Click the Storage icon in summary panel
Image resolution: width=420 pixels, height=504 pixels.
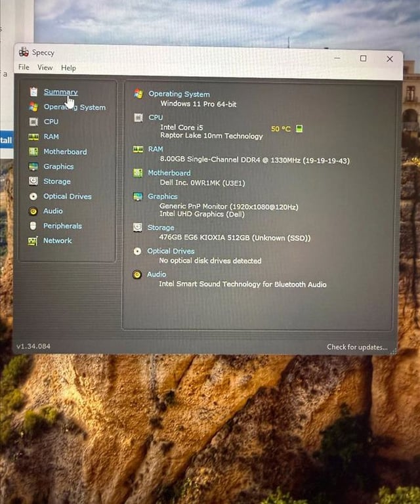(138, 227)
